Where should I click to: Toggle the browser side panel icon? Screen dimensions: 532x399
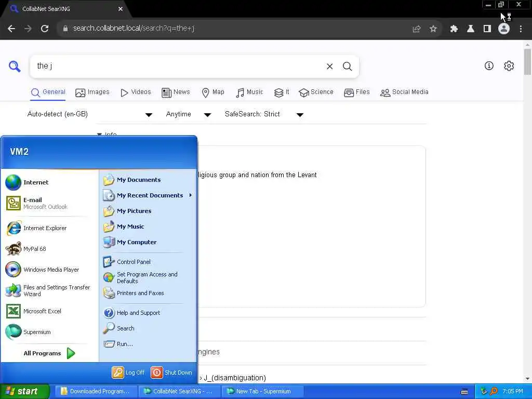(x=487, y=29)
